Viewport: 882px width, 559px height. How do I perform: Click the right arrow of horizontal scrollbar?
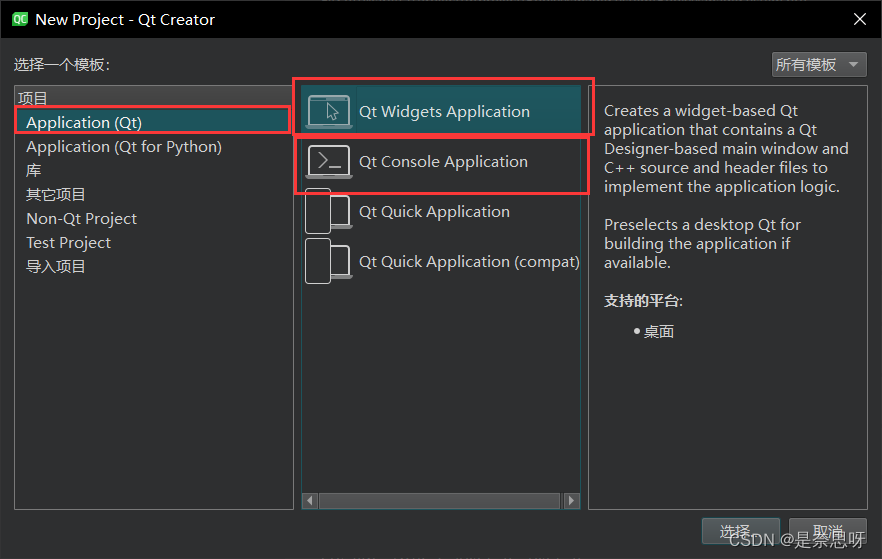pyautogui.click(x=572, y=501)
